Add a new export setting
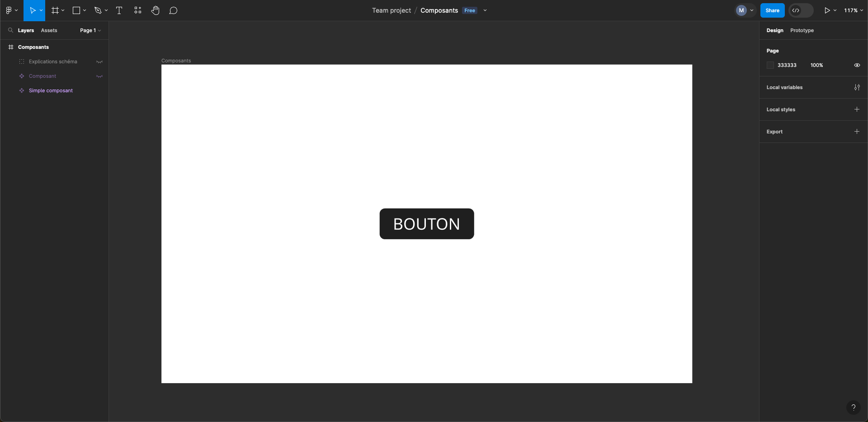Viewport: 868px width, 422px height. 857,132
